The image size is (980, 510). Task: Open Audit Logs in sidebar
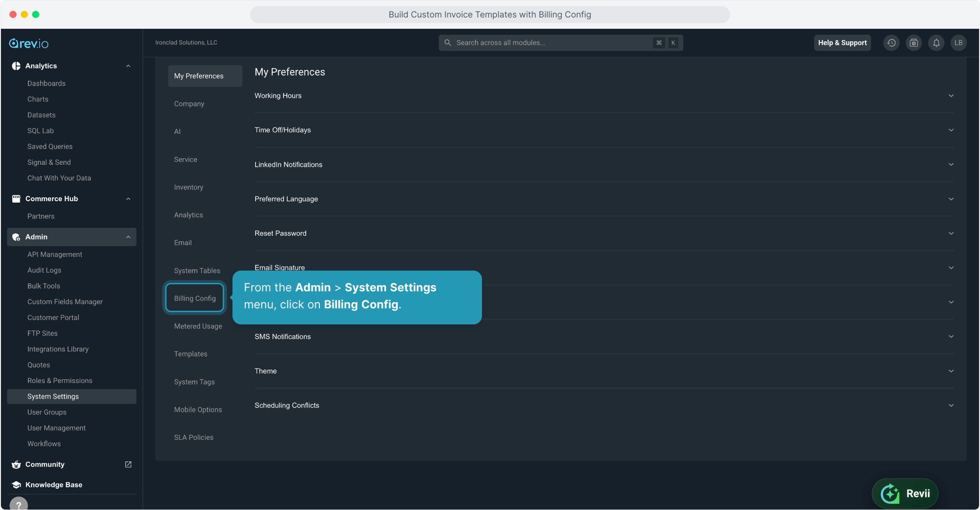(44, 271)
